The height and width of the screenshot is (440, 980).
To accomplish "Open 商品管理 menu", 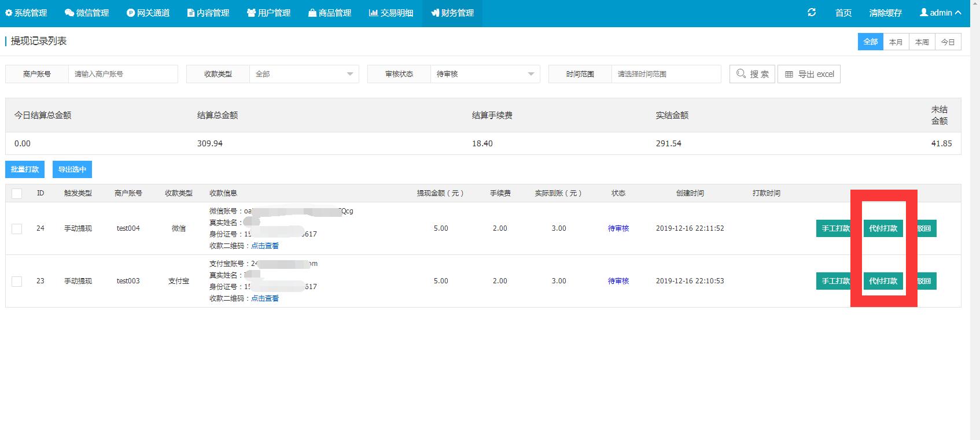I will coord(330,13).
